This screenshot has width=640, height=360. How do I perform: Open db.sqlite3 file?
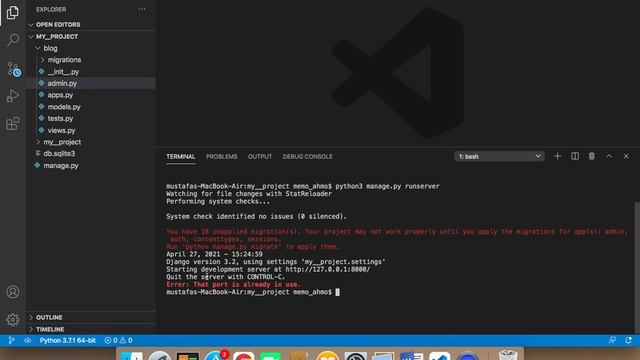[59, 153]
